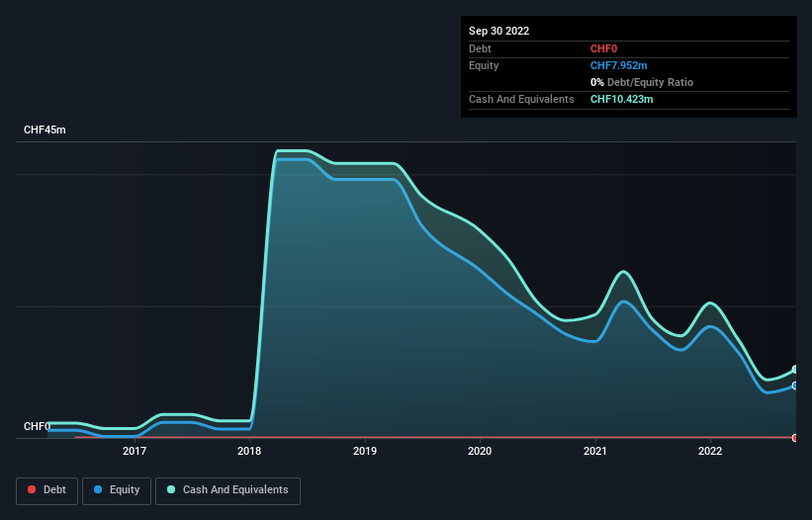Screen dimensions: 812x520
Task: Select the 2022 x-axis label
Action: pos(710,451)
